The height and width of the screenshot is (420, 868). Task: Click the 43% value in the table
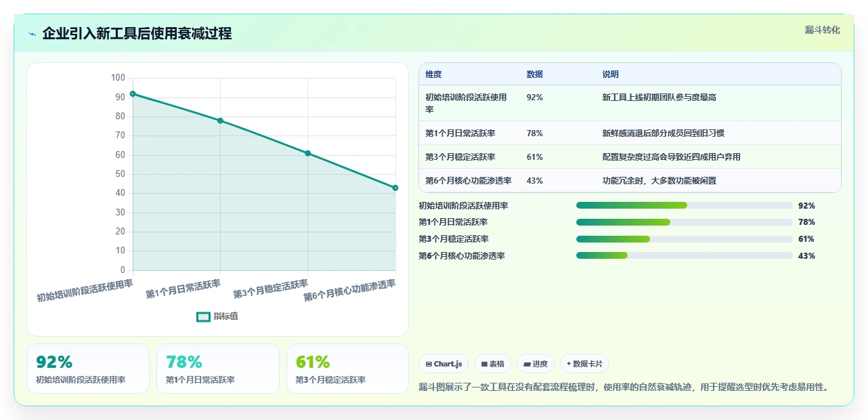click(535, 181)
